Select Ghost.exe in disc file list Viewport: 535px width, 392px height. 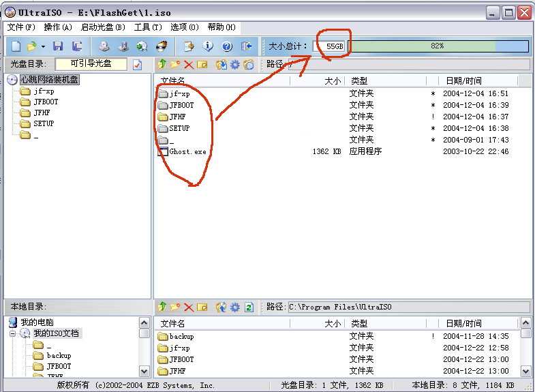click(x=187, y=151)
